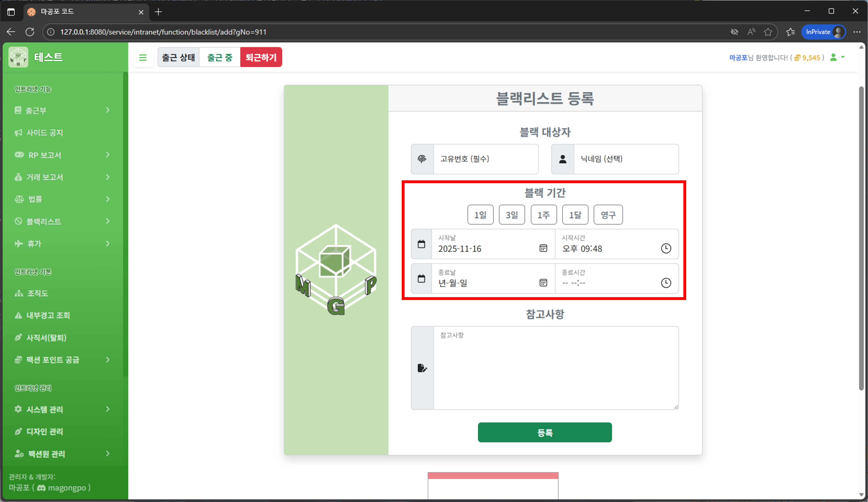The image size is (868, 502).
Task: Click the sidebar vertical scrollbar
Action: tap(125, 224)
